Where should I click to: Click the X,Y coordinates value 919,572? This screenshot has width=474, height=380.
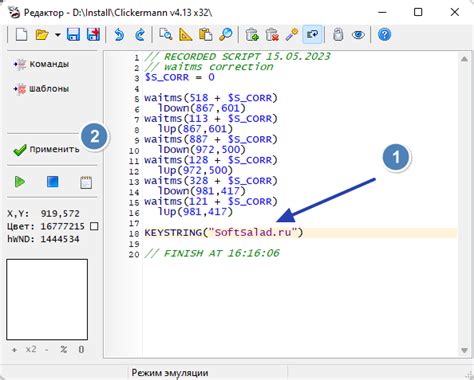[x=60, y=214]
